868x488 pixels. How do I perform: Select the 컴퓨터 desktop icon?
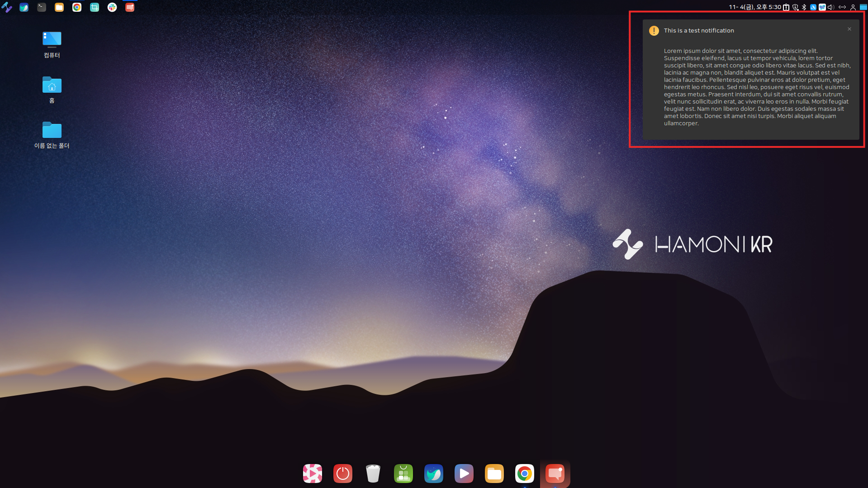(52, 40)
